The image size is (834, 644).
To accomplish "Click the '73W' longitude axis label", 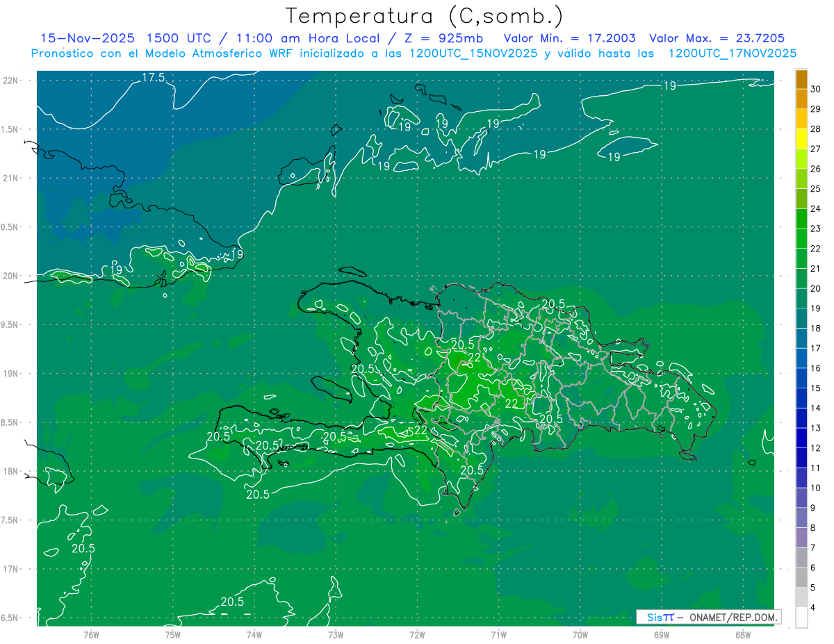I will (336, 634).
